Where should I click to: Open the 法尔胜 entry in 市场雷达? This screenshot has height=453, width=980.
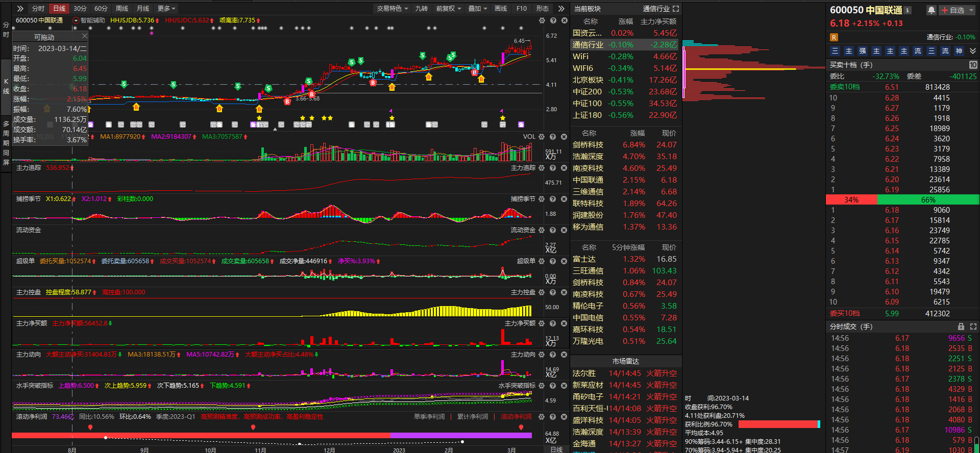coord(625,373)
